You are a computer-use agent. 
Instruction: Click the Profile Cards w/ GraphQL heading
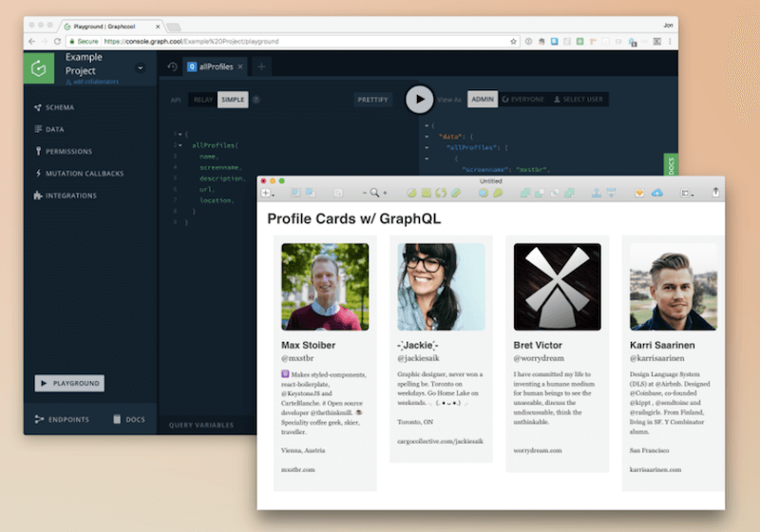click(354, 219)
